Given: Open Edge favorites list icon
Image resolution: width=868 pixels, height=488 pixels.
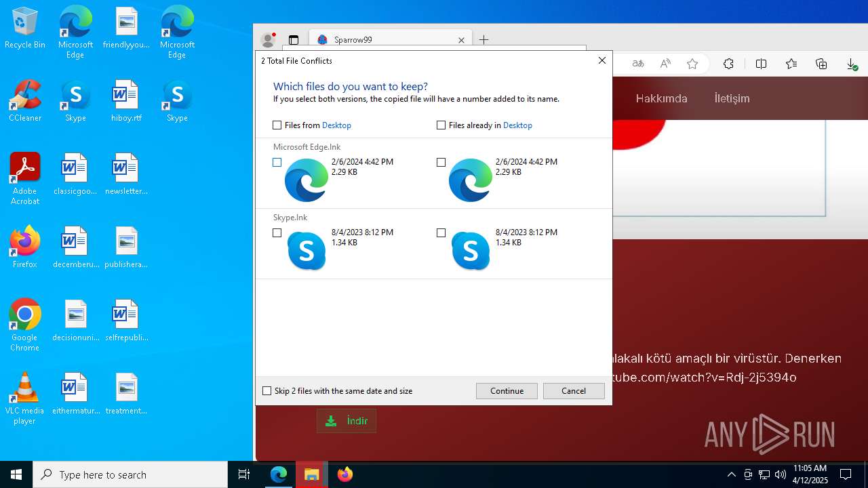Looking at the screenshot, I should pyautogui.click(x=791, y=64).
